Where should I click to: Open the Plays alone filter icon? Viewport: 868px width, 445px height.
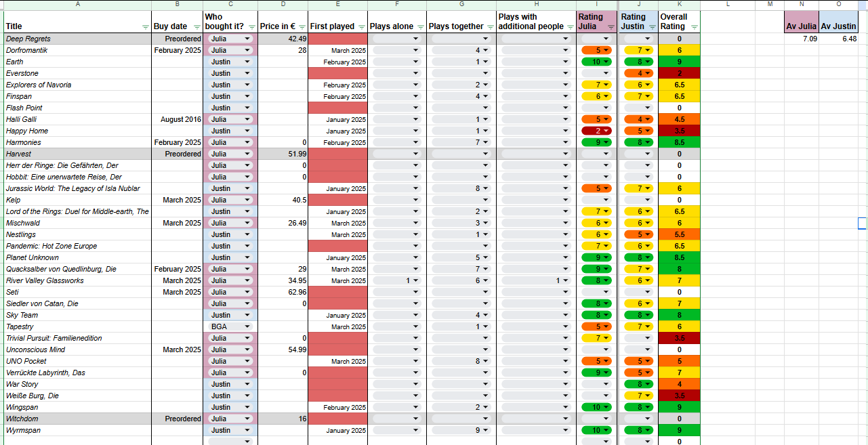click(x=421, y=27)
